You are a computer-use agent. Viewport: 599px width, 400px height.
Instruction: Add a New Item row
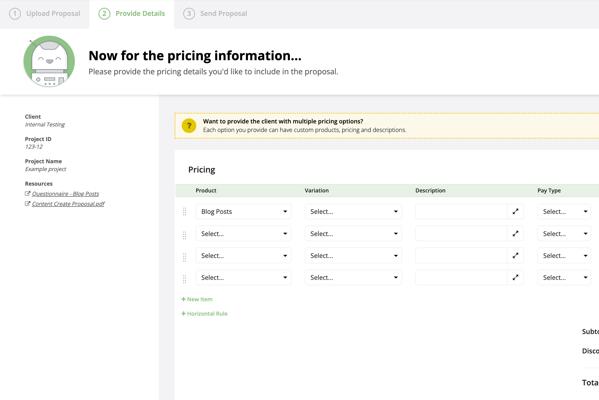[x=197, y=299]
